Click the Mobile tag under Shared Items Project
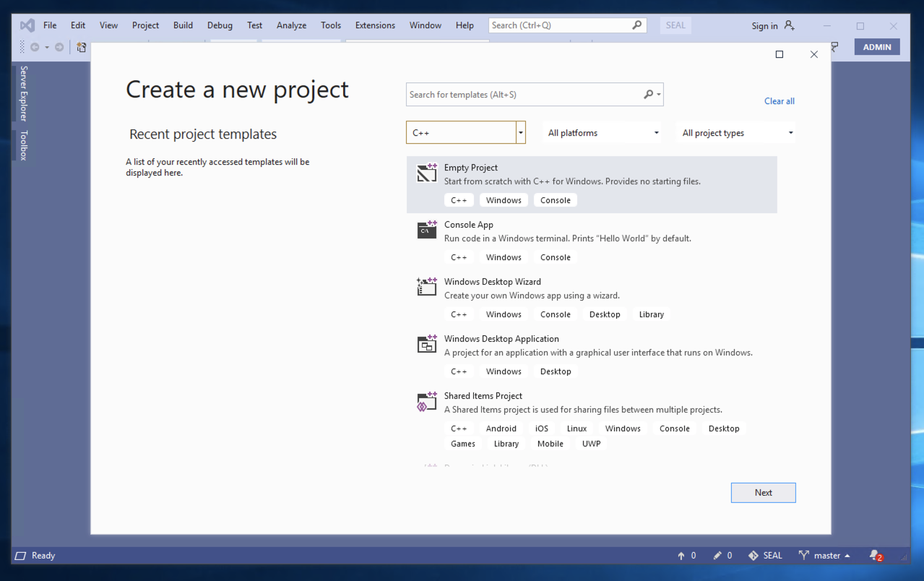This screenshot has height=581, width=924. [x=550, y=444]
